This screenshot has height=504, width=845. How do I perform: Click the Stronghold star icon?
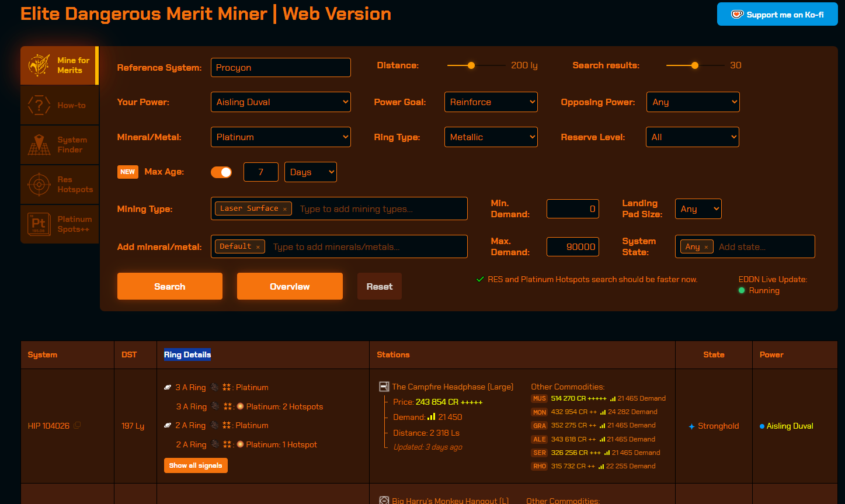point(692,426)
